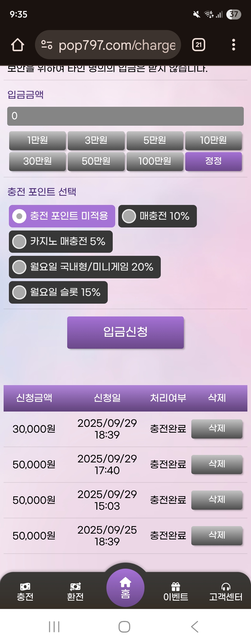Tap the browser home icon

[x=17, y=45]
